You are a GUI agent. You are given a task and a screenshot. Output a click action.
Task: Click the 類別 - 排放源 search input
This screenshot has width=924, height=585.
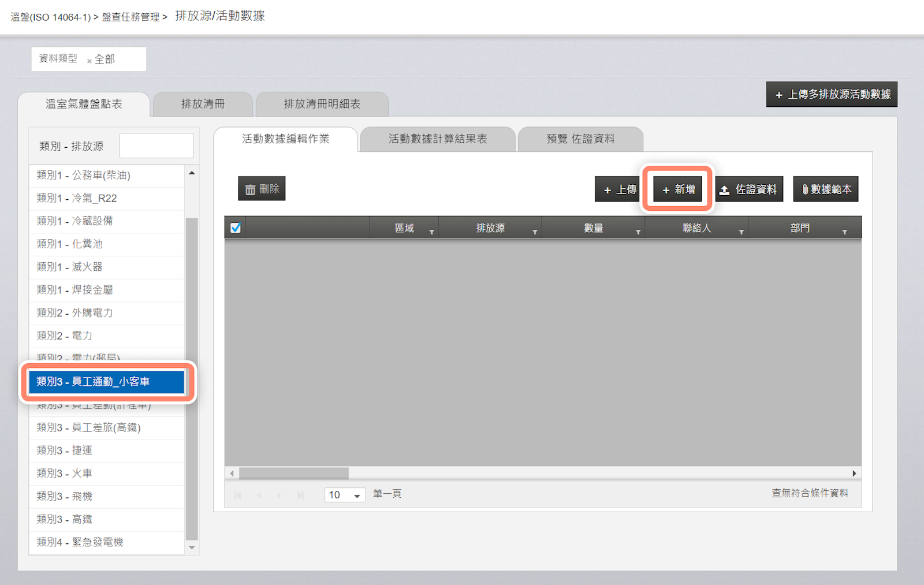157,146
